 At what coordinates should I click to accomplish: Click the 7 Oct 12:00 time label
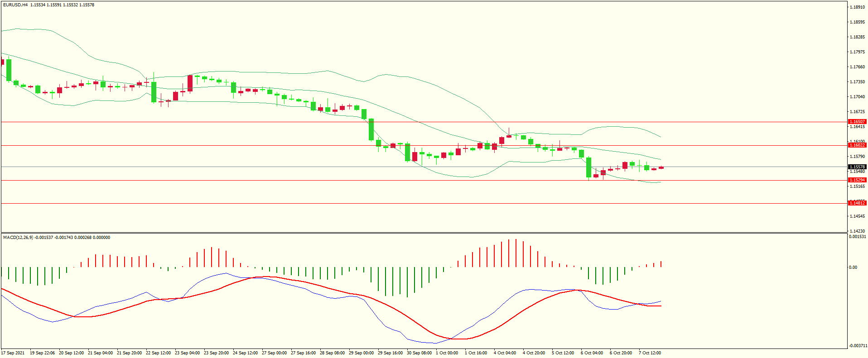tap(650, 353)
